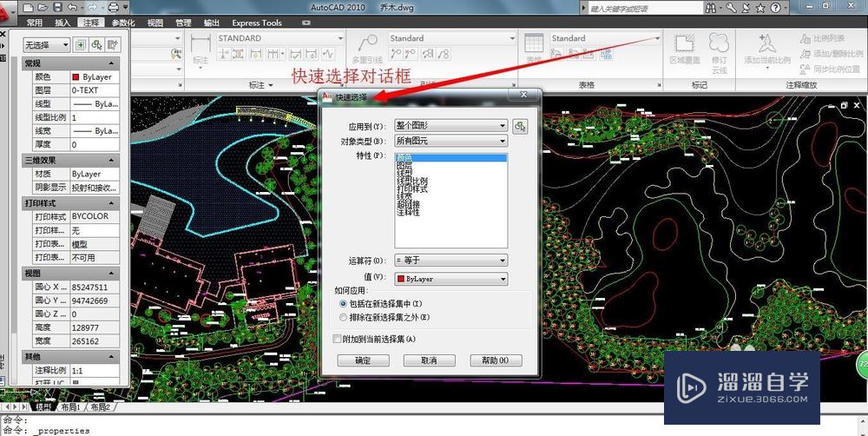Click Select Objects icon in Properties palette
The image size is (868, 436).
[x=97, y=45]
